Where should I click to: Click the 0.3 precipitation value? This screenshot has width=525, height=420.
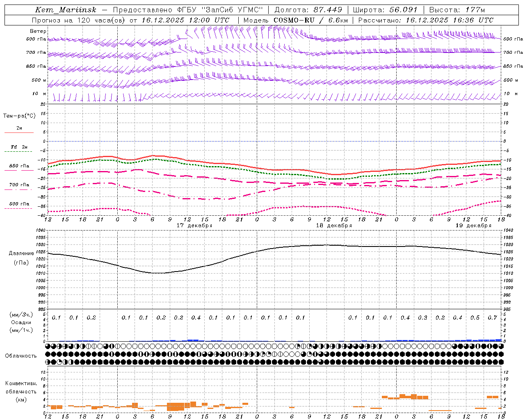click(x=422, y=317)
